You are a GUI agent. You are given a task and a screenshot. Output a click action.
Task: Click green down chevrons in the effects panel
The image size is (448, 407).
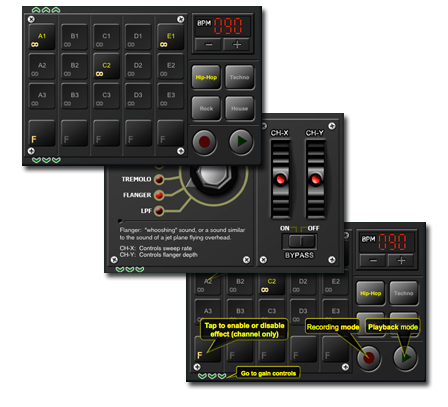[x=130, y=269]
